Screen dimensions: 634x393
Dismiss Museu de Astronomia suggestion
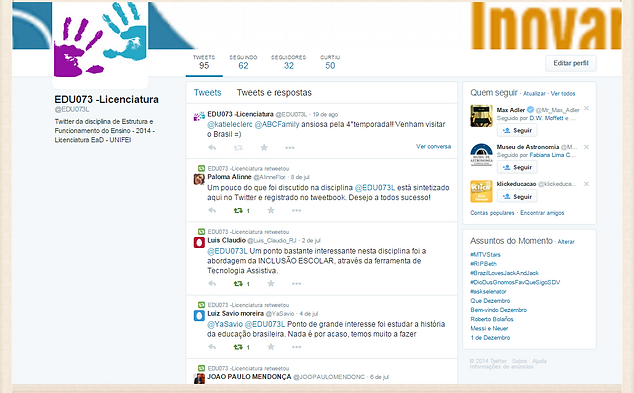tap(586, 147)
